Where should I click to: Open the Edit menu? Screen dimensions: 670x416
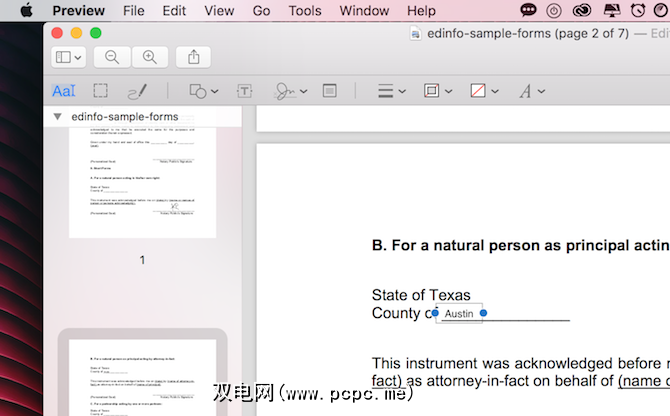pyautogui.click(x=174, y=11)
